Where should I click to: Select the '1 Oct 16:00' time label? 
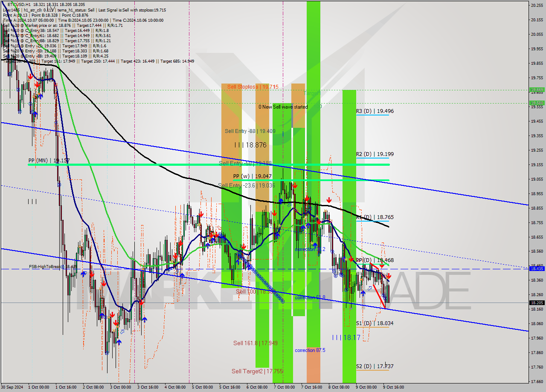pyautogui.click(x=66, y=387)
